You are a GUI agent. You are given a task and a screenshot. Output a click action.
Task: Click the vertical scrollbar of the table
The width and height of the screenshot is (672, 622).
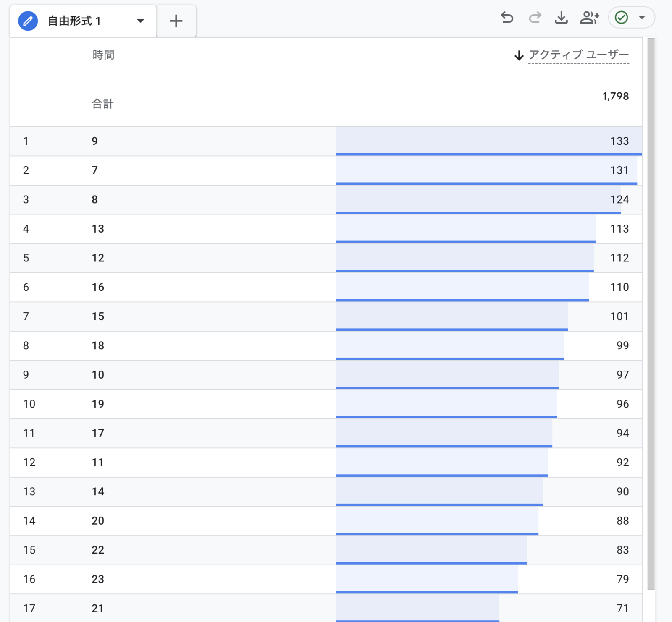point(651,314)
